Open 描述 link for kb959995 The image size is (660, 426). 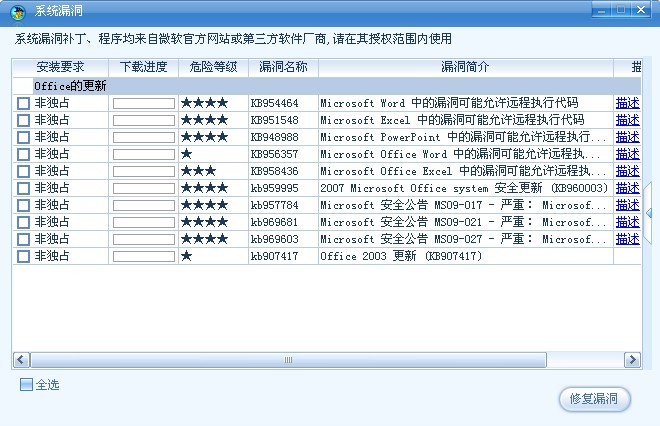[628, 188]
